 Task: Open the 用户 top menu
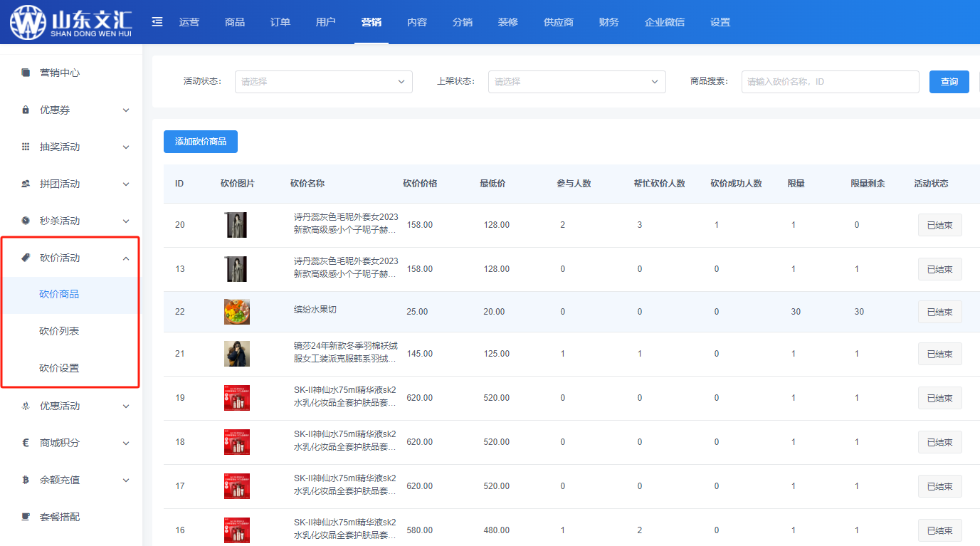click(x=326, y=22)
